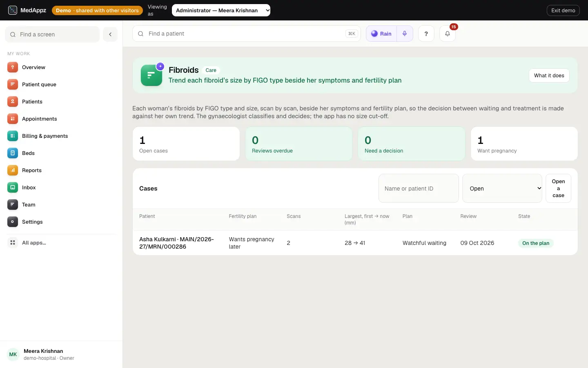Open the Settings sidebar icon
Image resolution: width=588 pixels, height=368 pixels.
point(13,222)
